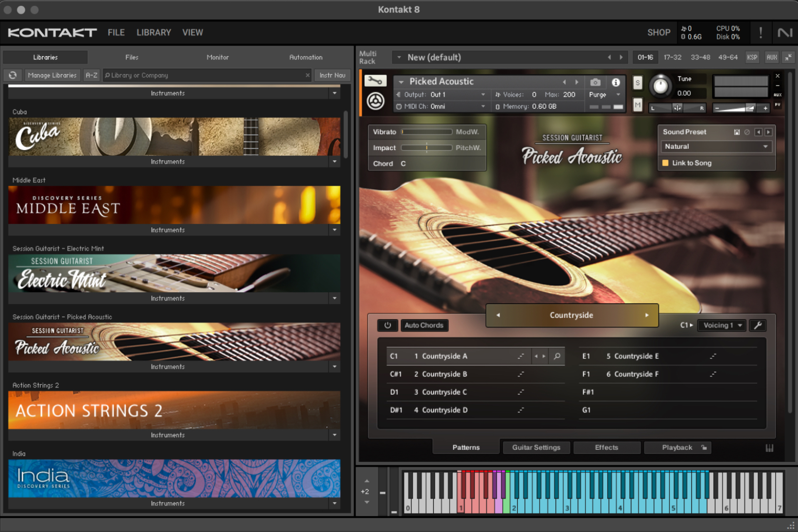Click the camera snapshot icon
The image size is (798, 532).
click(x=595, y=82)
